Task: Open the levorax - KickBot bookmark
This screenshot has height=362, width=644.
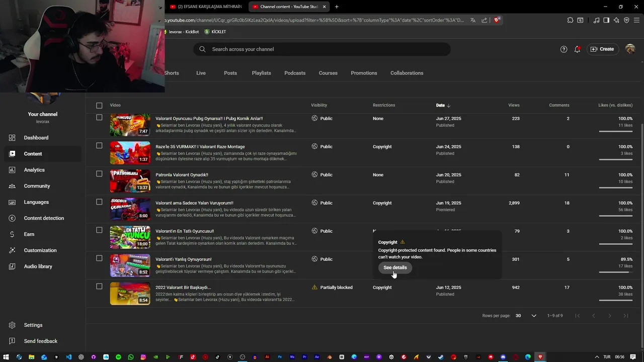Action: coord(182,32)
